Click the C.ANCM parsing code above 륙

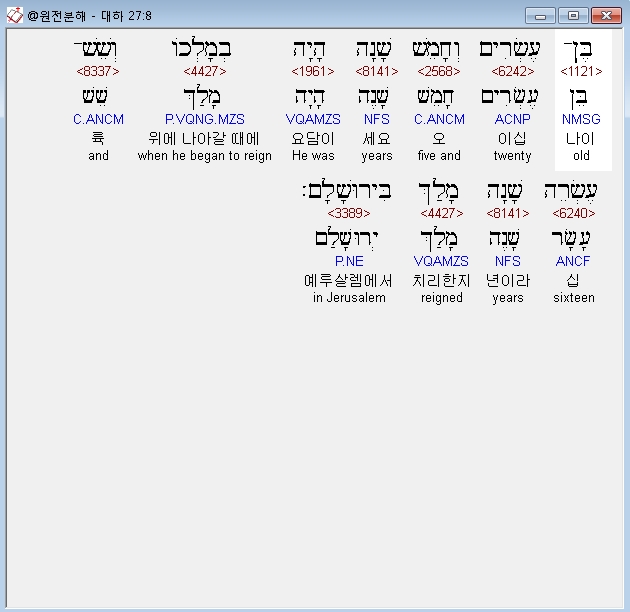click(x=98, y=119)
